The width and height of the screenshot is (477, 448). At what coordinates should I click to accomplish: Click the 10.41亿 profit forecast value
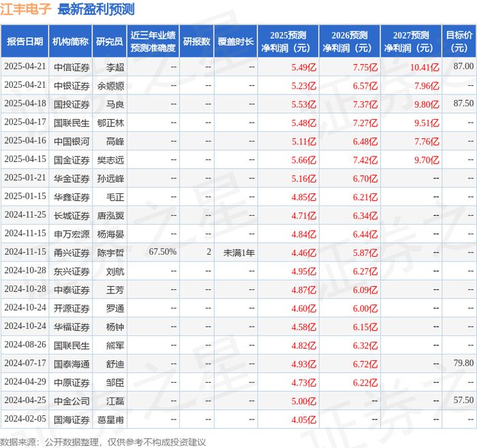pos(425,67)
